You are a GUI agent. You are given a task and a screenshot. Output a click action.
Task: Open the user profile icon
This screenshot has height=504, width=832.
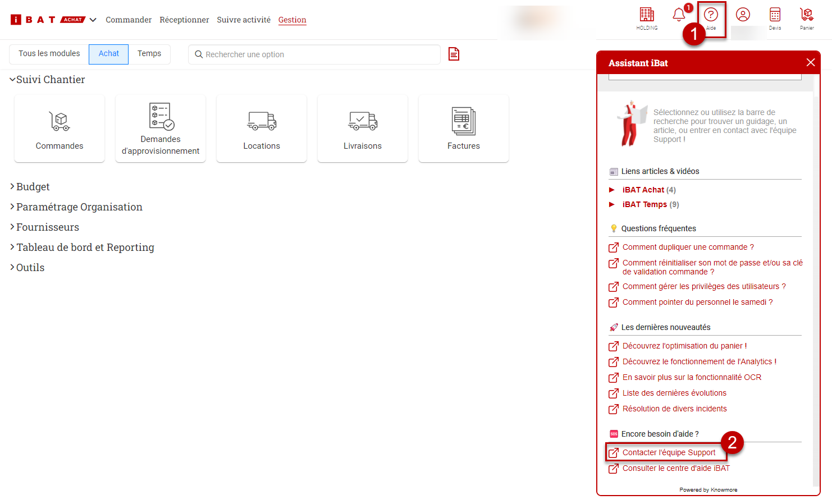[743, 15]
